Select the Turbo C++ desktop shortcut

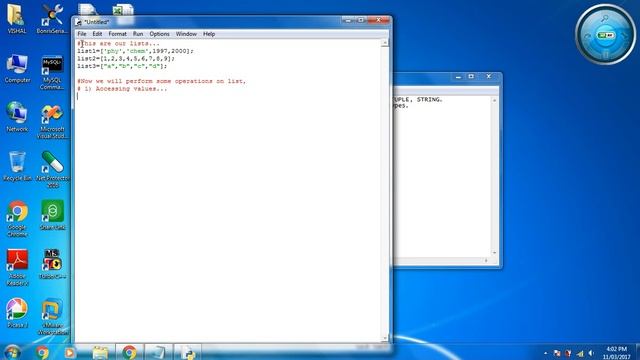pos(52,264)
